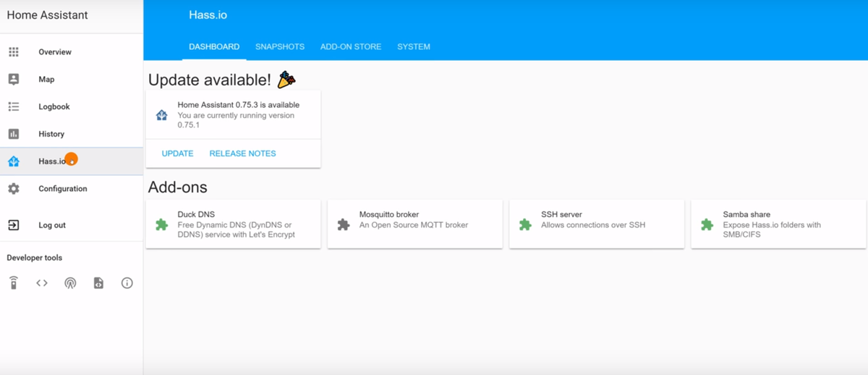Open the Add-on Store tab
The height and width of the screenshot is (375, 868).
pyautogui.click(x=351, y=47)
